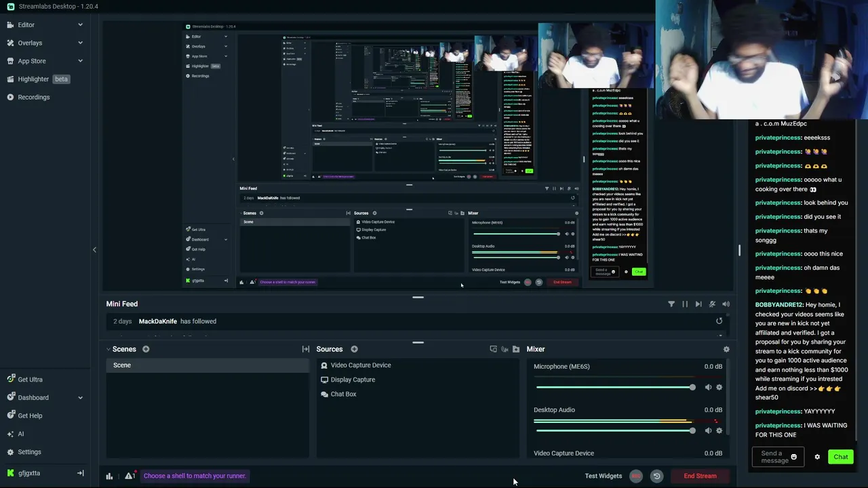The width and height of the screenshot is (868, 488).
Task: Filter the Mini Feed events
Action: (x=671, y=304)
